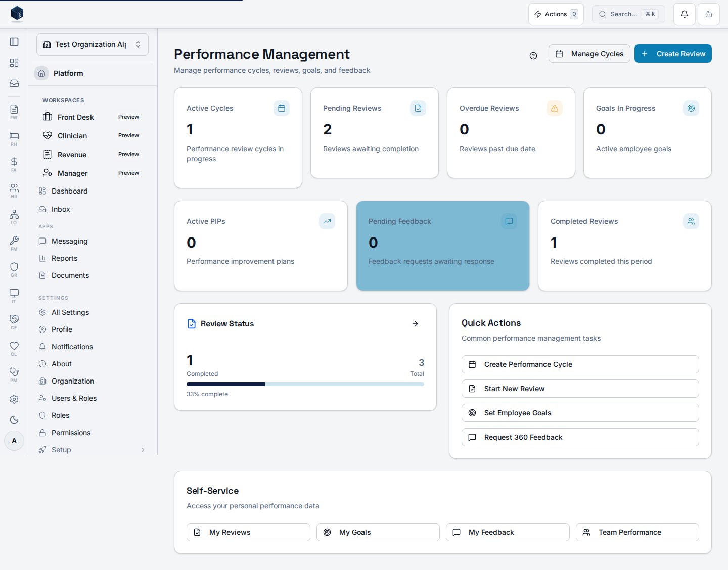The image size is (728, 570).
Task: Open the settings gear in rail
Action: [14, 399]
